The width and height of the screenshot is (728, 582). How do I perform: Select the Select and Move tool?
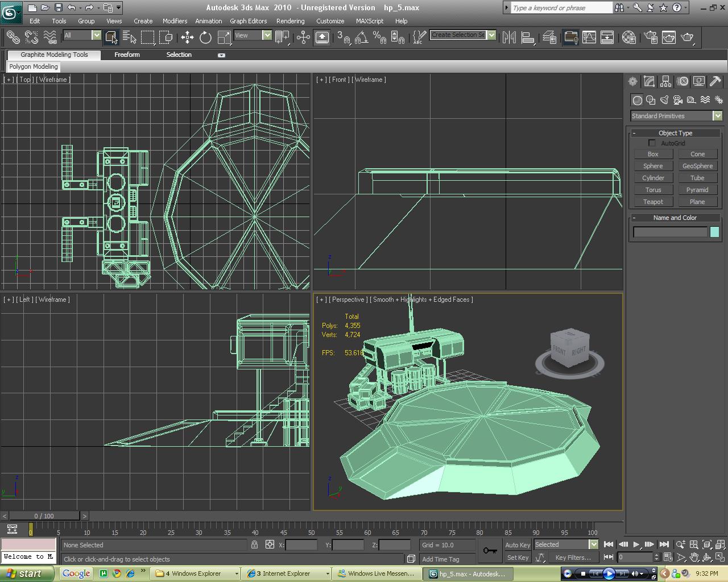click(188, 38)
